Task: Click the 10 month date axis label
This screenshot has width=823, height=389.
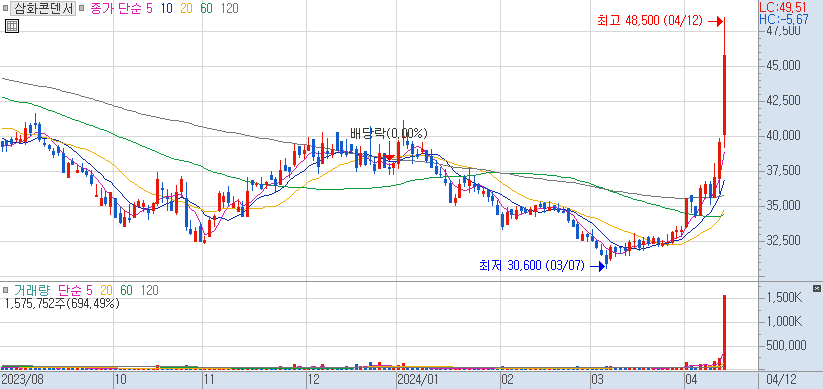Action: click(121, 379)
